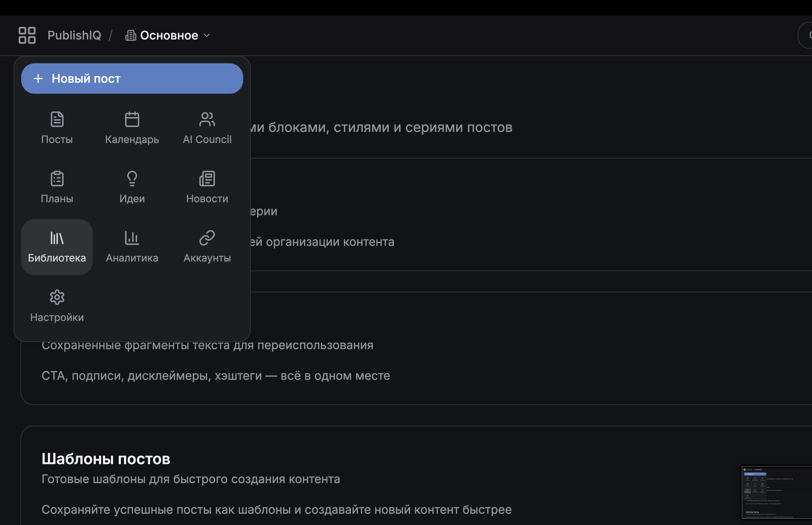Open Настройки gear icon

(57, 298)
